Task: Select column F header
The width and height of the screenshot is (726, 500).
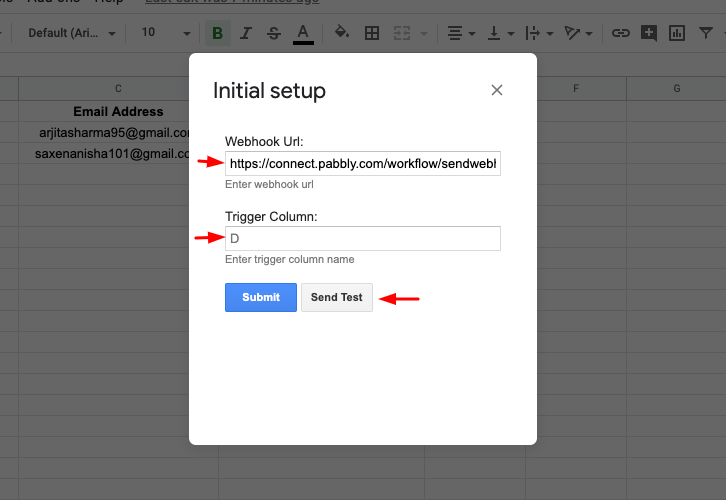Action: (x=576, y=88)
